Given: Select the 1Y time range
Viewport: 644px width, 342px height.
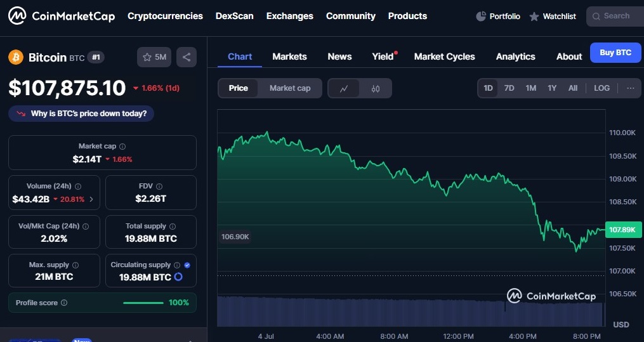Looking at the screenshot, I should tap(552, 88).
